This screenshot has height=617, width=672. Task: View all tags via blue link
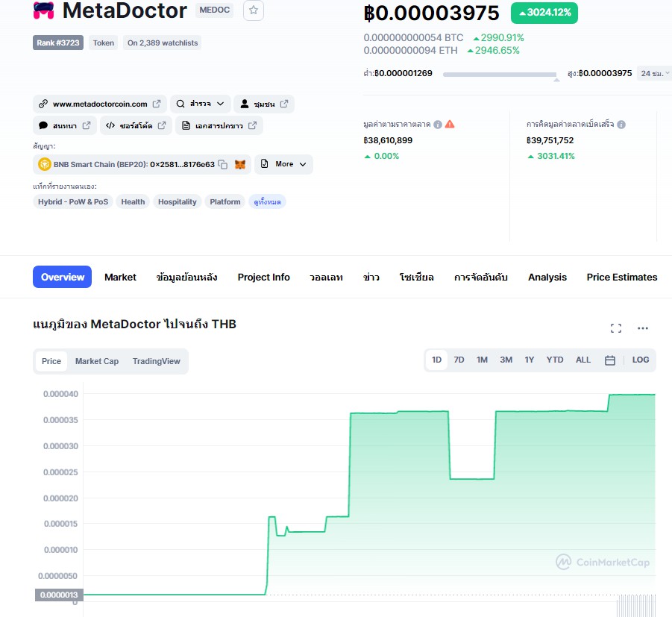click(x=267, y=201)
